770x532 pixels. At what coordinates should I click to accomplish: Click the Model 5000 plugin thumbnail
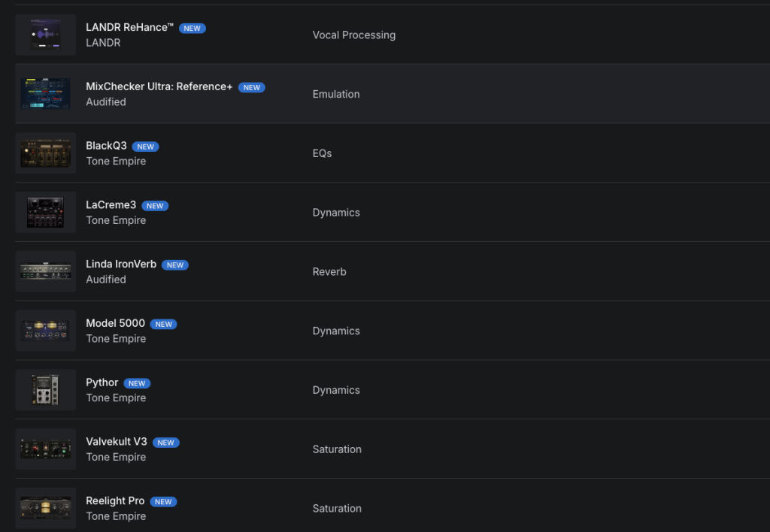pyautogui.click(x=45, y=331)
